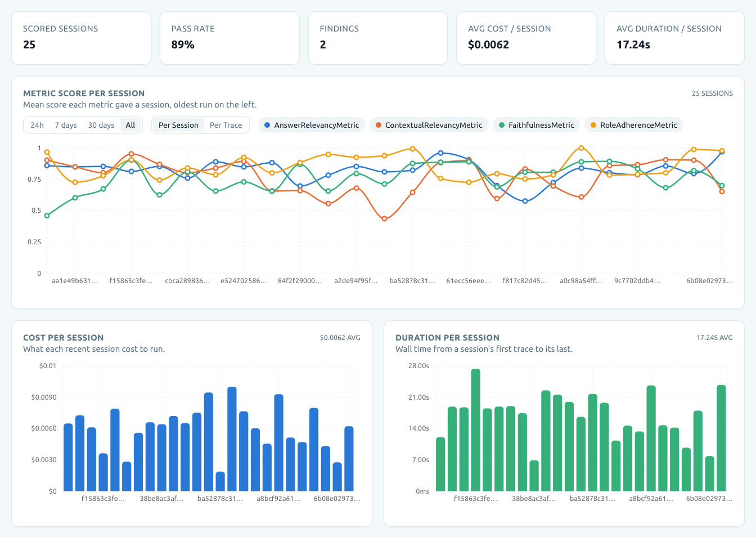Hide the FaithfulnessMetric series

[x=537, y=125]
